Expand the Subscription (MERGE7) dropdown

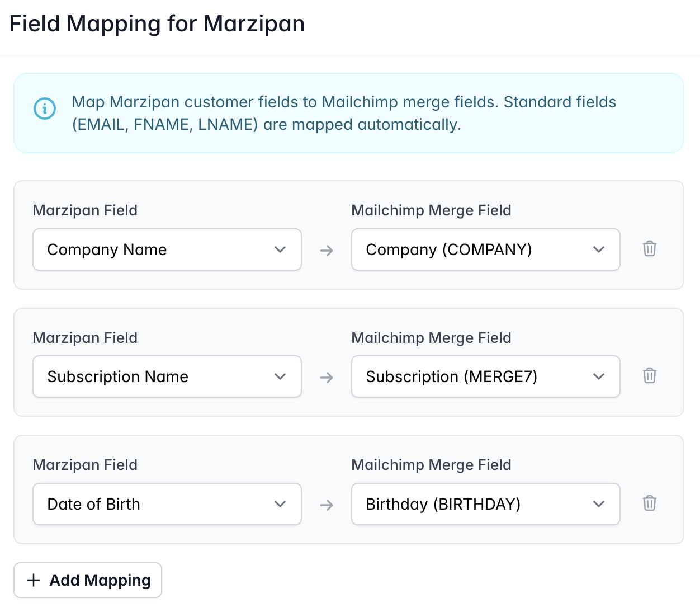pyautogui.click(x=485, y=376)
